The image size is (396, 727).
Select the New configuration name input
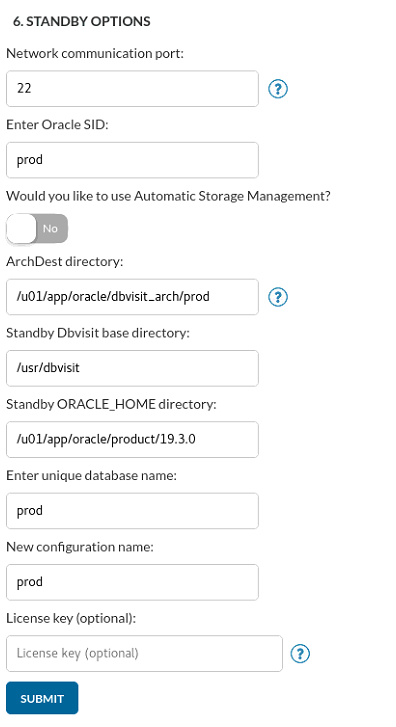point(132,582)
